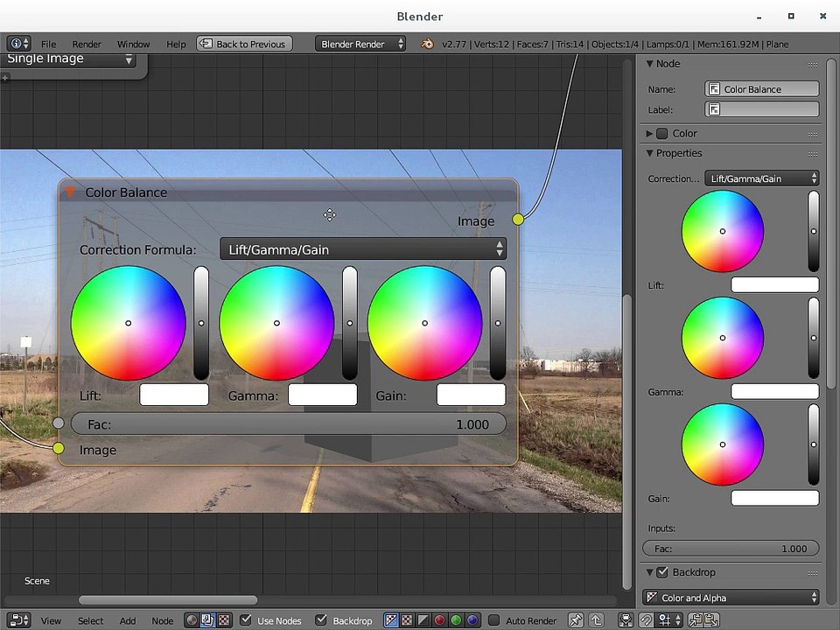Uncheck Backdrop panel checkbox in sidebar
840x630 pixels.
click(x=662, y=572)
